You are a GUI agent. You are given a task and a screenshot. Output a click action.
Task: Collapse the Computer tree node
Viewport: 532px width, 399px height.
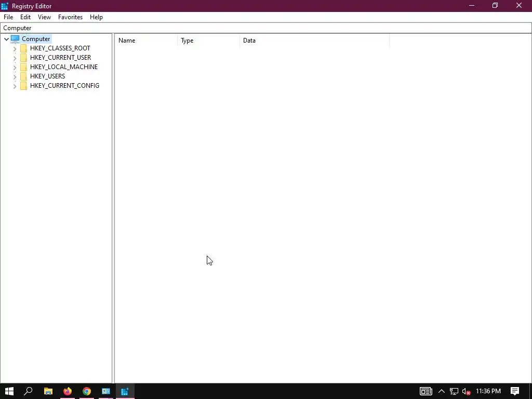pos(6,39)
